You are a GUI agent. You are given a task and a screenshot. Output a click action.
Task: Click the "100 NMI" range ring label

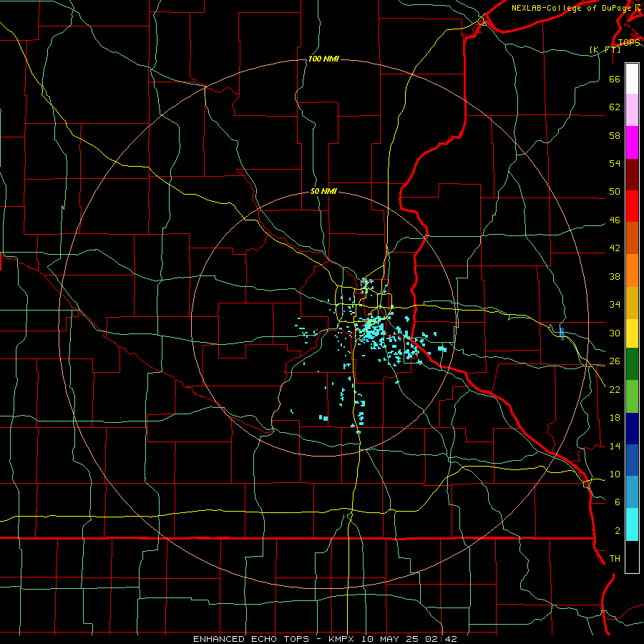click(x=323, y=59)
